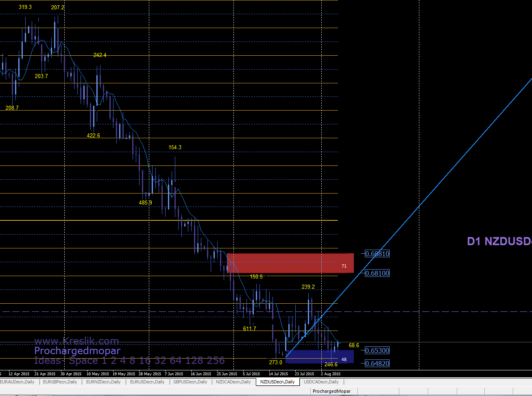Click the 25 Jun 2015 date label
Viewport: 532px width, 396px height.
tap(227, 374)
